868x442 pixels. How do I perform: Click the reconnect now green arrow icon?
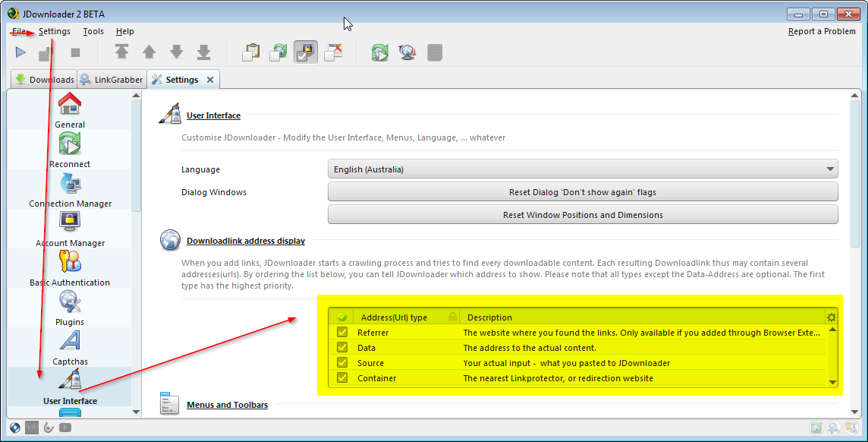(x=379, y=52)
